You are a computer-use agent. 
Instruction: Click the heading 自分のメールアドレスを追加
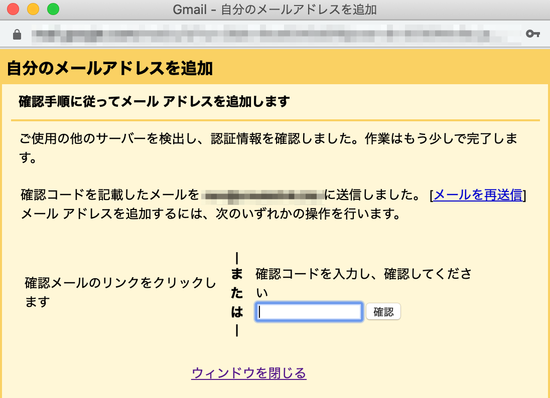(110, 68)
